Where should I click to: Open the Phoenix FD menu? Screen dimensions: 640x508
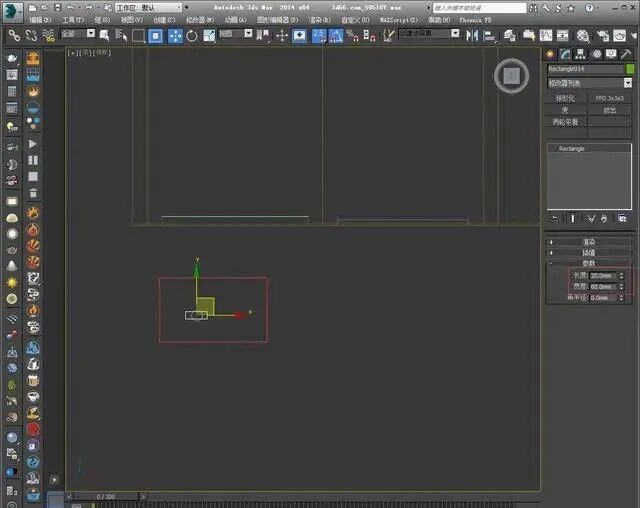pos(475,20)
